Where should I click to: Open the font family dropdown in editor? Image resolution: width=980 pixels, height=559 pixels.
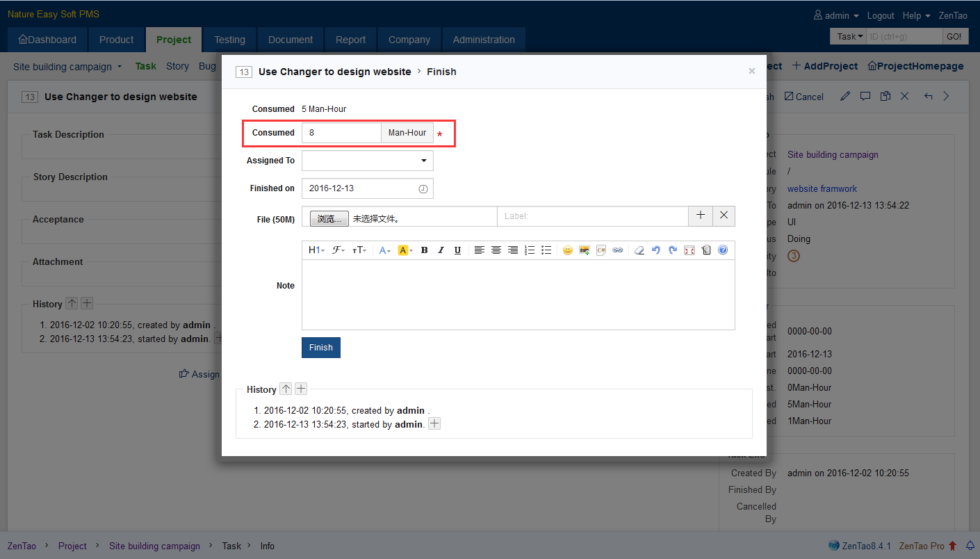[x=338, y=250]
